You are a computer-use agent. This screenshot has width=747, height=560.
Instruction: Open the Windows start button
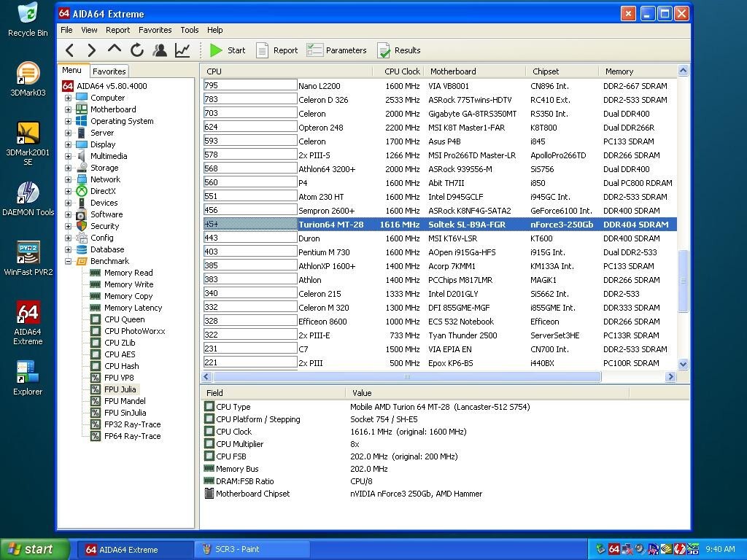coord(35,549)
